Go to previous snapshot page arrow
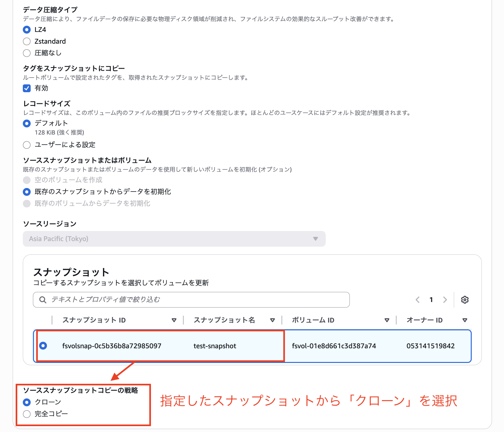Viewport: 504px width, 432px height. point(418,300)
